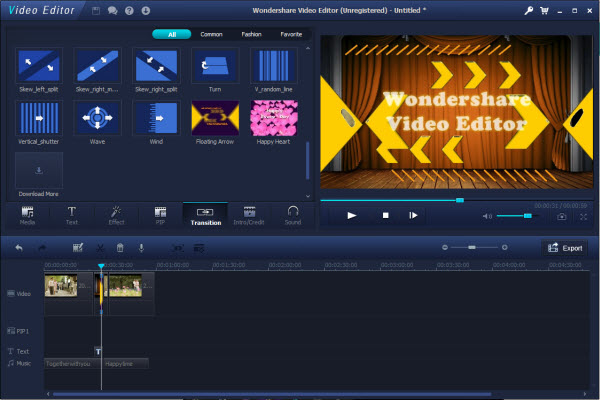
Task: Open the shopping cart purchase icon
Action: [x=544, y=11]
